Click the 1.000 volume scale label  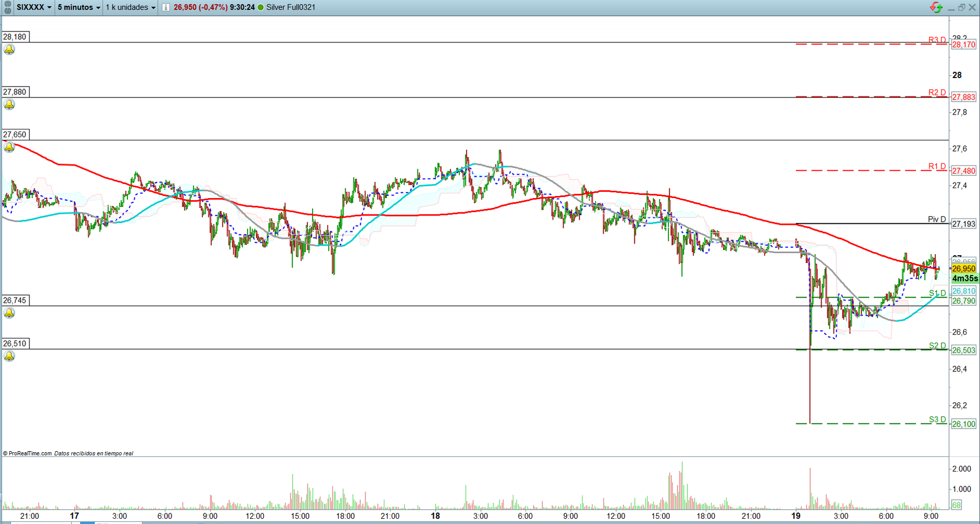(x=962, y=489)
